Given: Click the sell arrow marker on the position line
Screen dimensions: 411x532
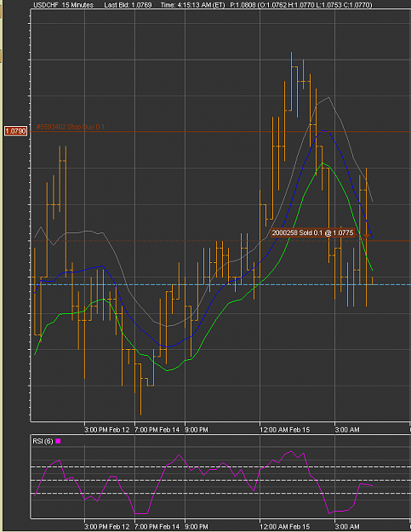Looking at the screenshot, I should 366,236.
